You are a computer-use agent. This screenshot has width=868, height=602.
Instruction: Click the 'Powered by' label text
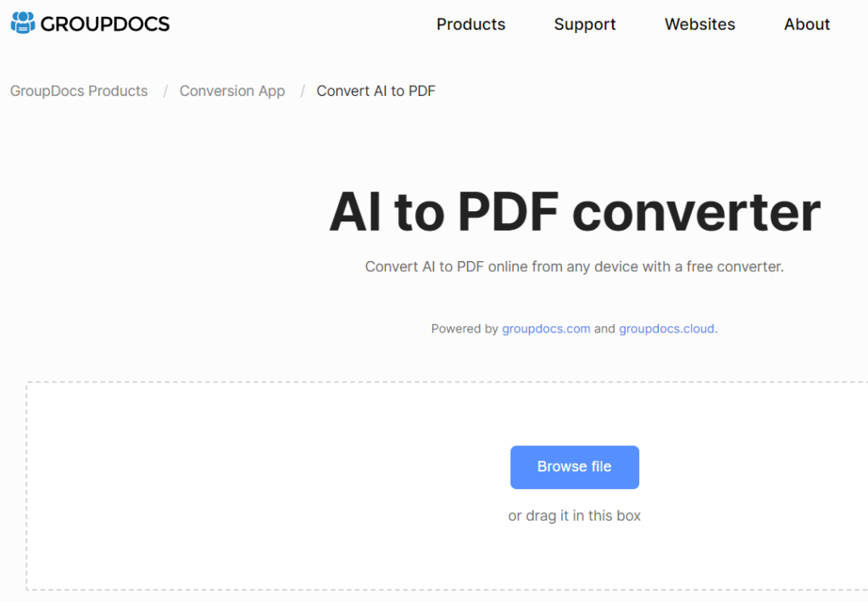[x=465, y=328]
